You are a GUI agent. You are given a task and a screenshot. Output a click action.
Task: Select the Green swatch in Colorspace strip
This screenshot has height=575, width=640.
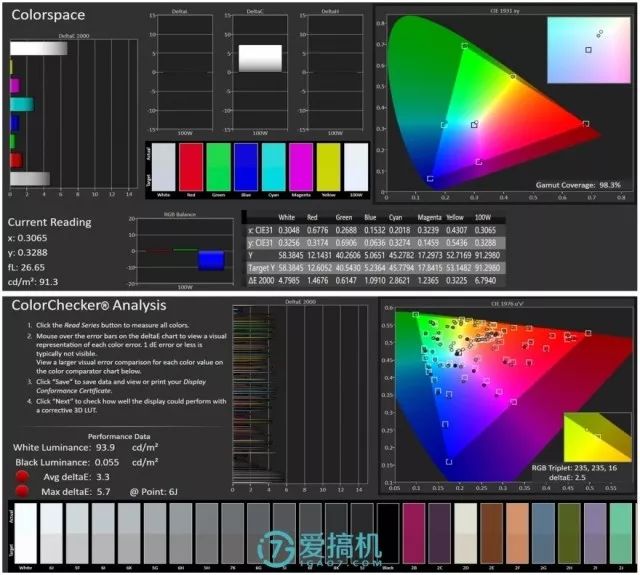click(x=218, y=166)
